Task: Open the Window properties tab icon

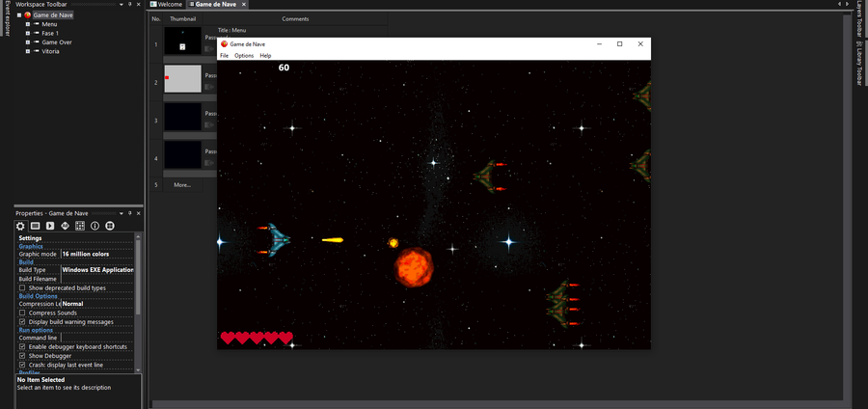Action: coord(35,226)
